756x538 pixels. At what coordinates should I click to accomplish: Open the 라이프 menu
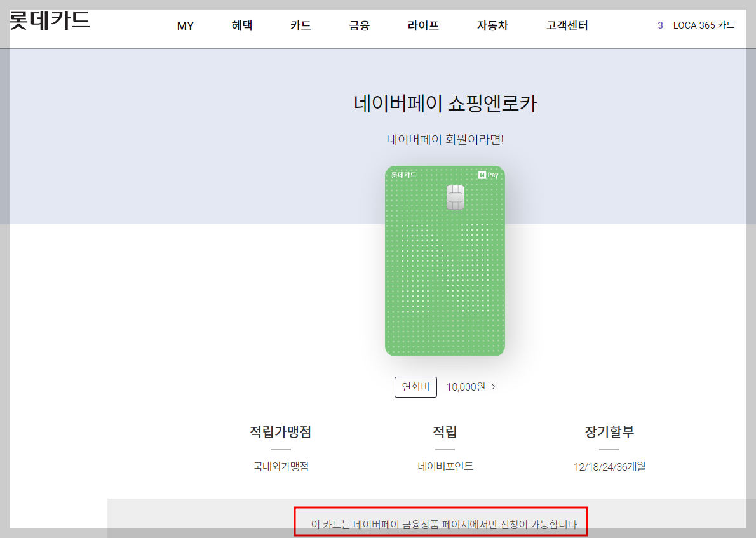point(423,25)
